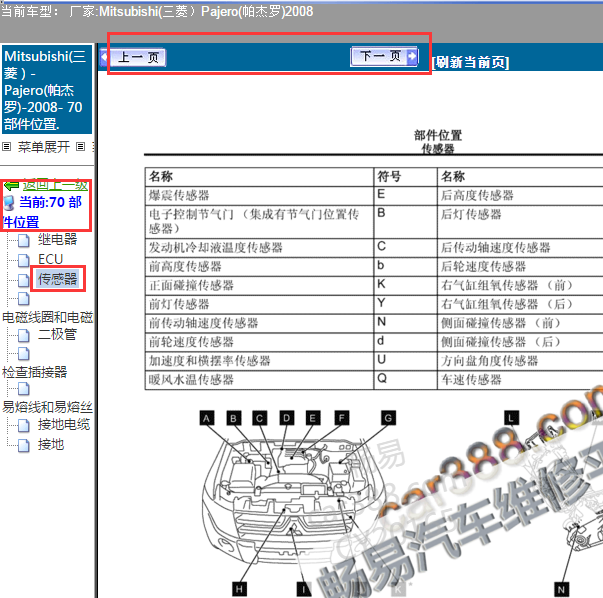Click table cell 爆震传感器
This screenshot has width=603, height=598.
click(259, 196)
